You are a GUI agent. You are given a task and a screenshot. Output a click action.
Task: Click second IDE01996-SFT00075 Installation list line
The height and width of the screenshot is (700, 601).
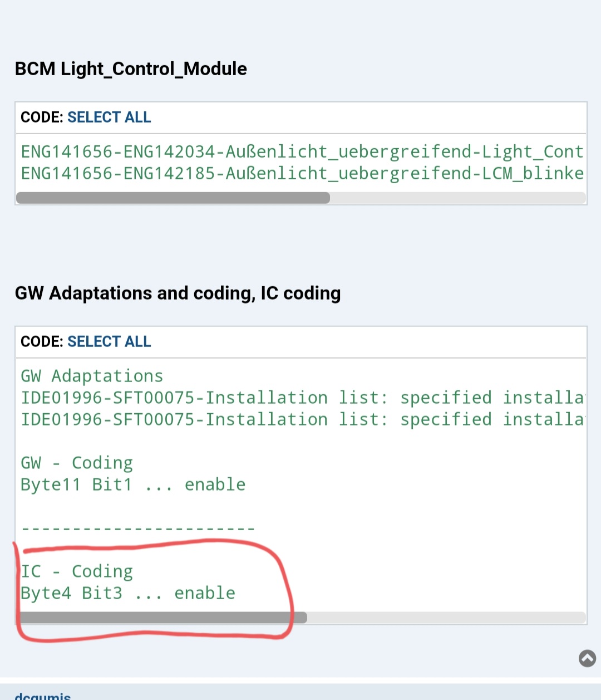coord(302,419)
